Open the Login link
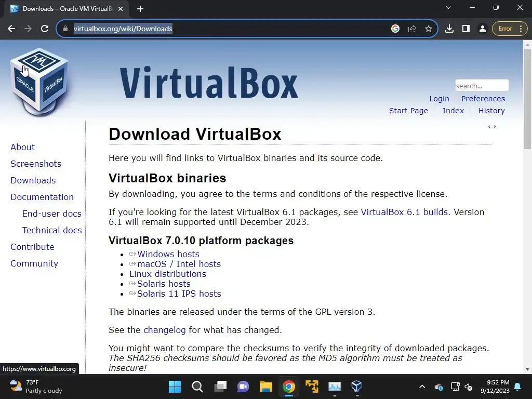The height and width of the screenshot is (399, 532). 439,99
